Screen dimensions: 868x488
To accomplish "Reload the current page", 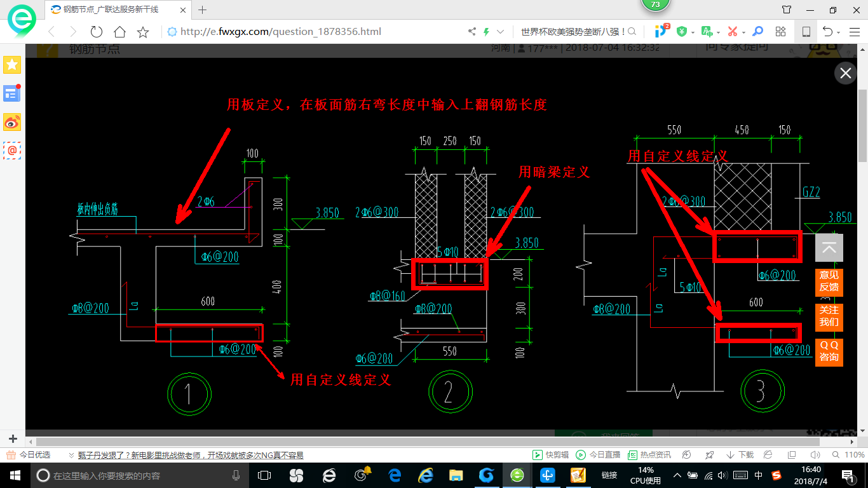I will (96, 32).
